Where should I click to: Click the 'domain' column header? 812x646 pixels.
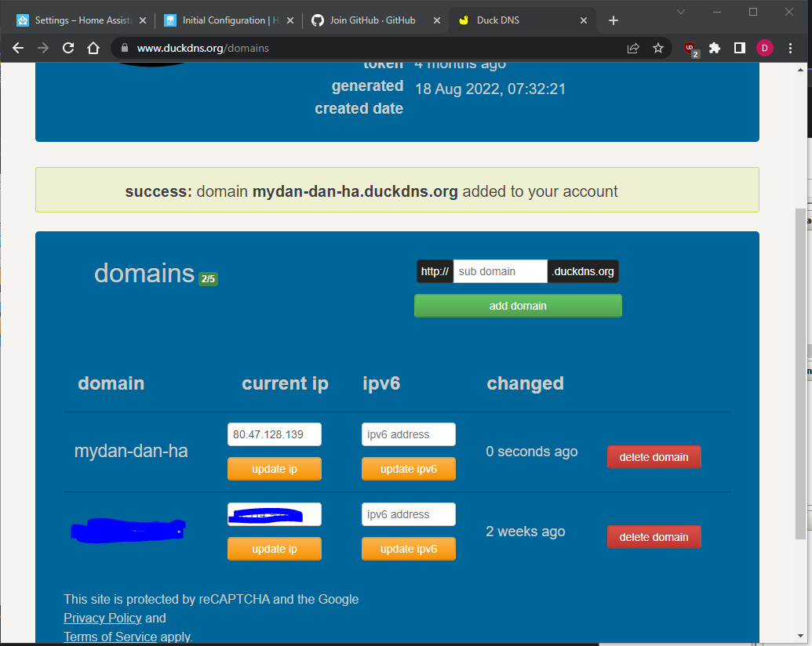(x=111, y=383)
